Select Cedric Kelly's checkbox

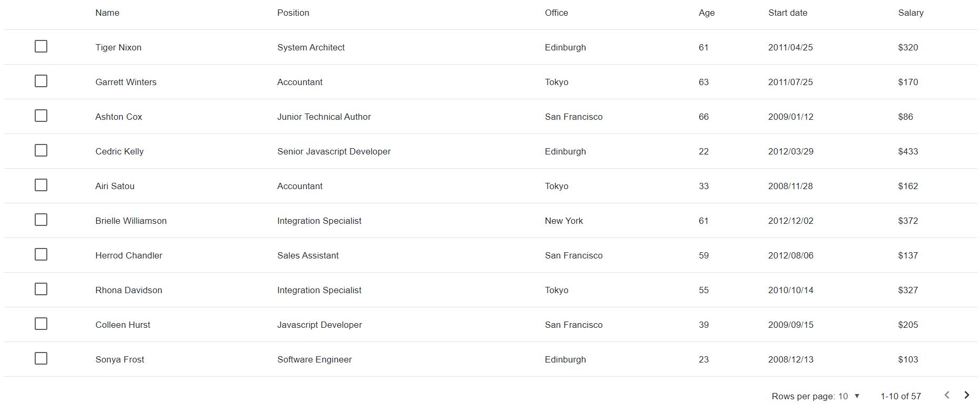[x=41, y=150]
